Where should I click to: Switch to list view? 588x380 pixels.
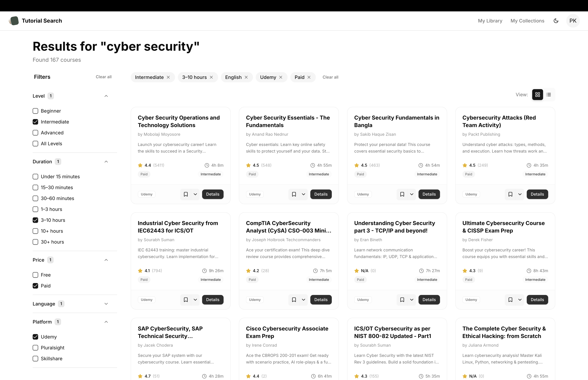549,95
